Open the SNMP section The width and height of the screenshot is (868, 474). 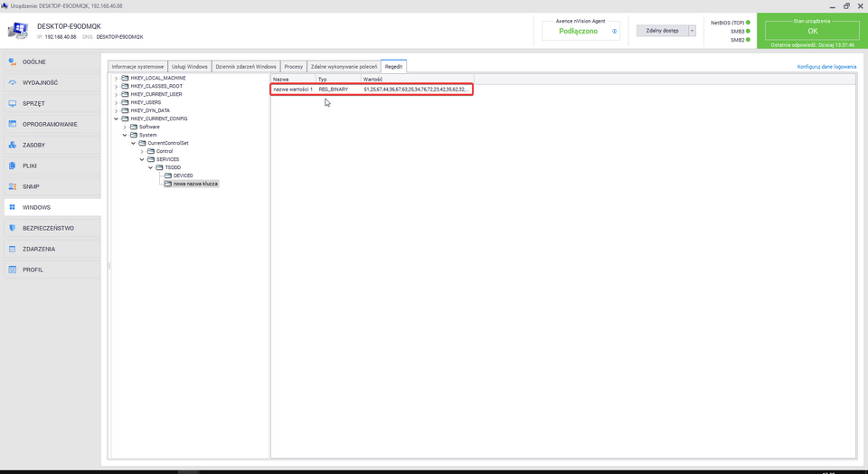coord(31,187)
